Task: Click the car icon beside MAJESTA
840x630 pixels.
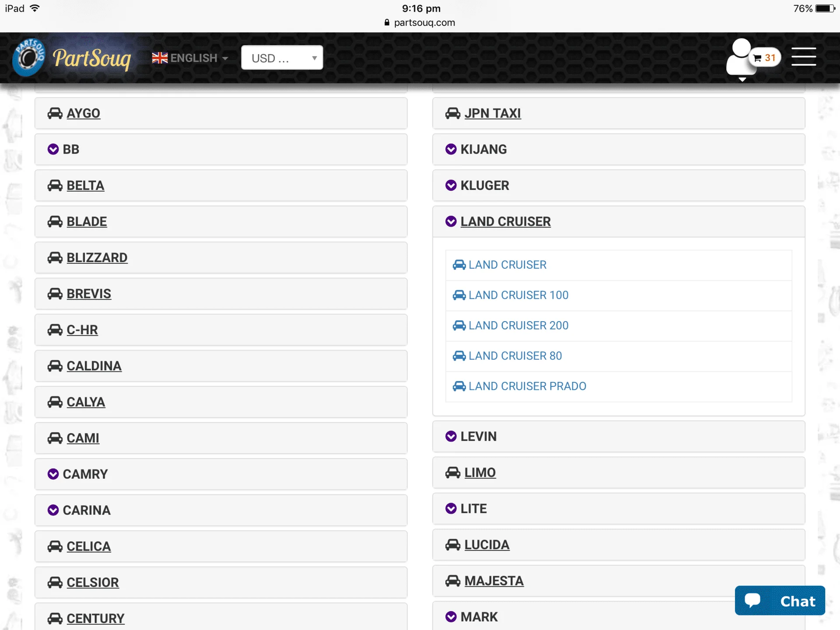Action: pyautogui.click(x=453, y=581)
